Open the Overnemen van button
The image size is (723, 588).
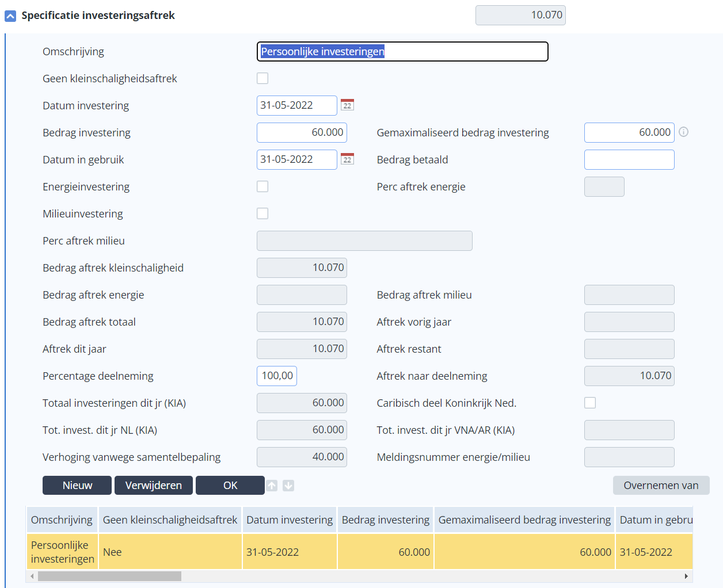(661, 486)
